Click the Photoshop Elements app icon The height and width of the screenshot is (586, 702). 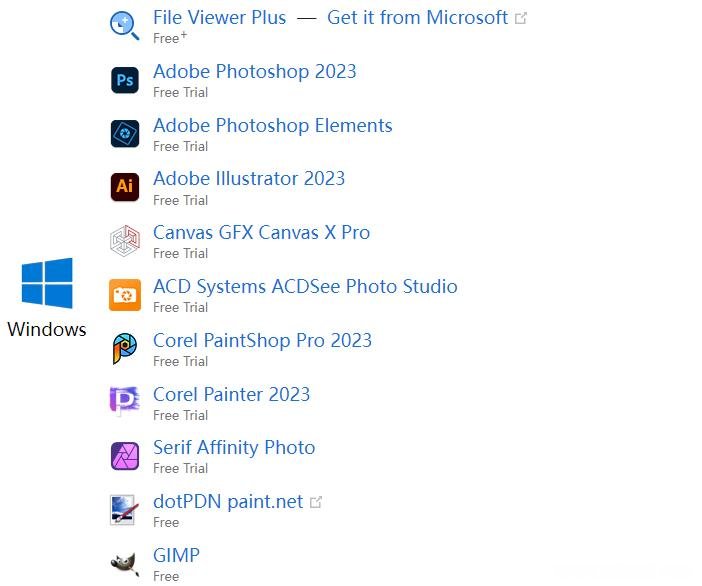[x=125, y=133]
